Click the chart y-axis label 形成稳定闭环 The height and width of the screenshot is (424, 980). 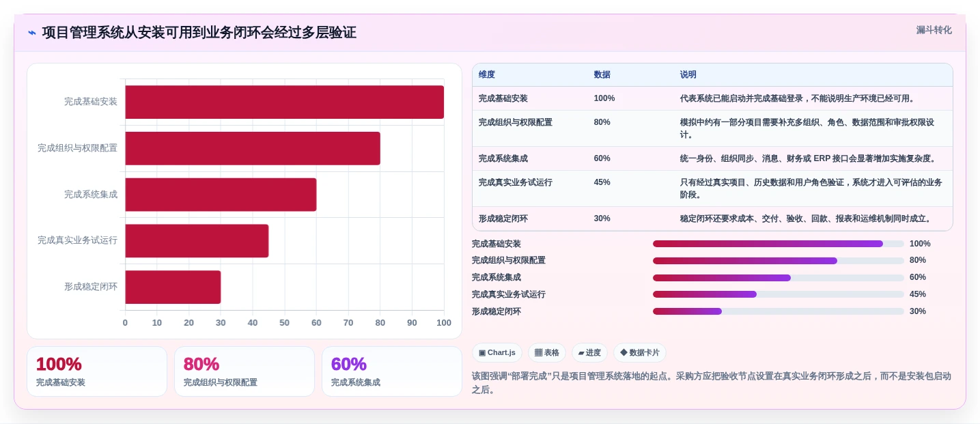coord(91,287)
